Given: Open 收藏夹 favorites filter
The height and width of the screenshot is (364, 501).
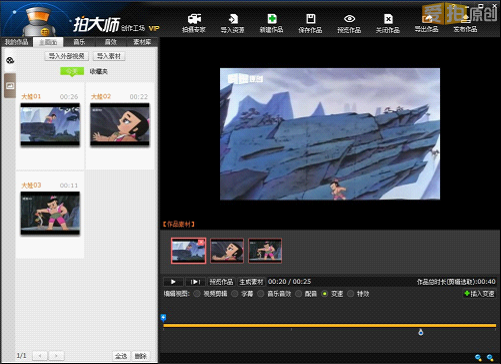Looking at the screenshot, I should pyautogui.click(x=99, y=71).
